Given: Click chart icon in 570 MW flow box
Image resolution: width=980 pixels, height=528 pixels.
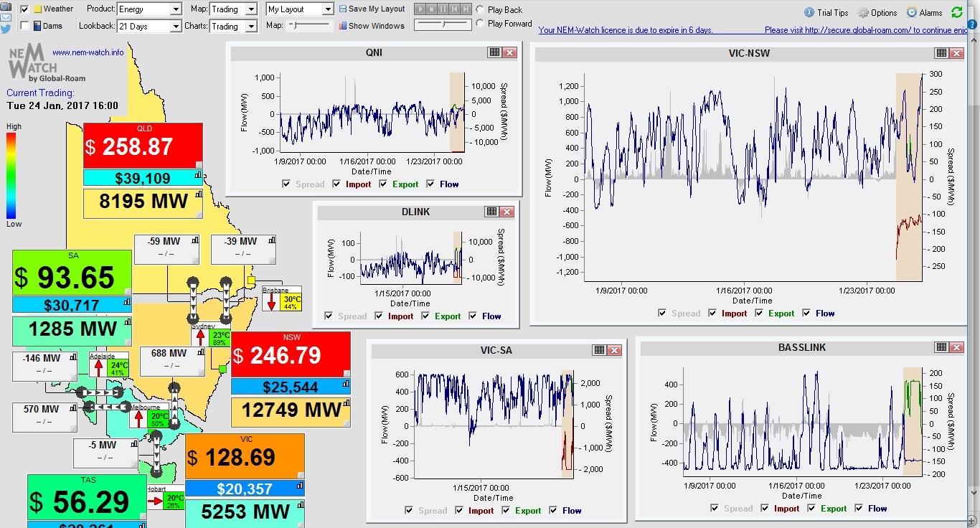Looking at the screenshot, I should click(72, 409).
